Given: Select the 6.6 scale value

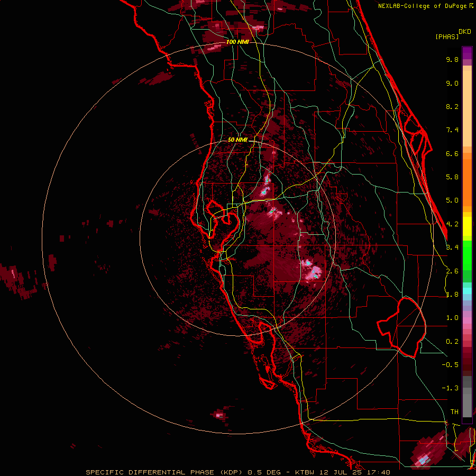Looking at the screenshot, I should (452, 153).
